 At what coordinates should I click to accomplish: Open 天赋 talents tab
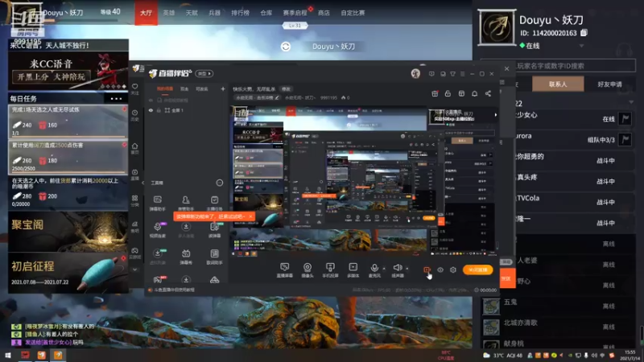192,13
